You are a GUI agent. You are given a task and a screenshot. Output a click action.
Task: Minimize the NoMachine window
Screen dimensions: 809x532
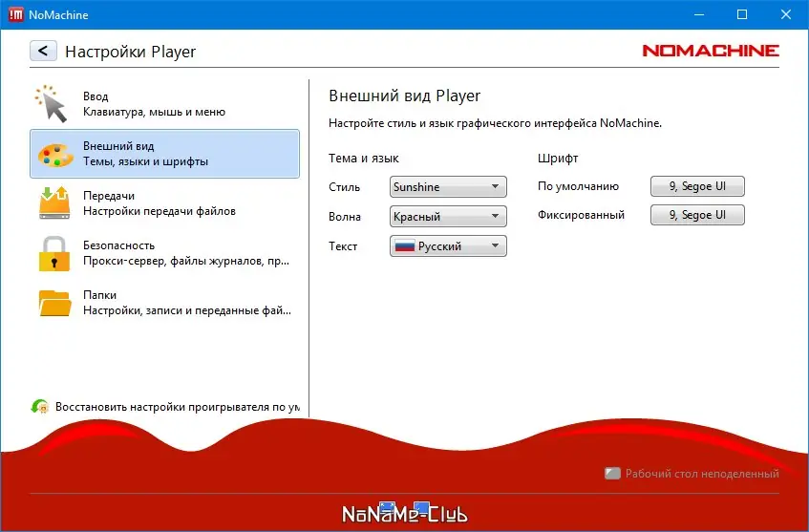point(699,14)
